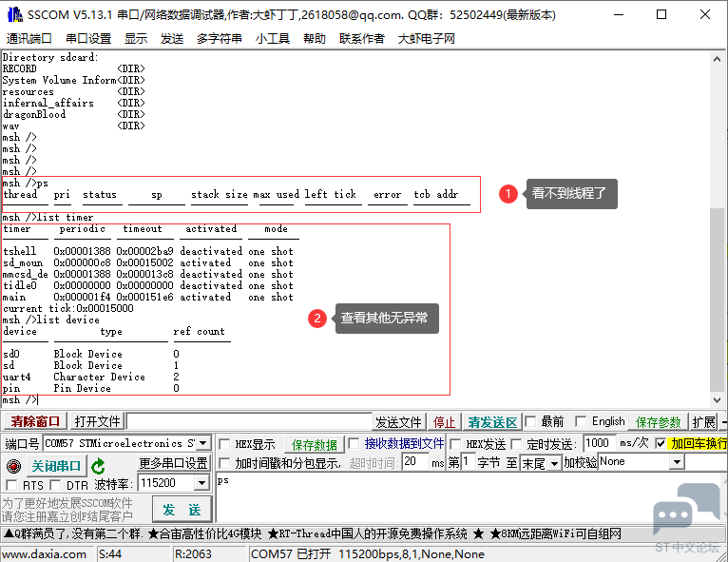This screenshot has height=562, width=728.
Task: Expand the 末尾 dropdown
Action: point(554,463)
